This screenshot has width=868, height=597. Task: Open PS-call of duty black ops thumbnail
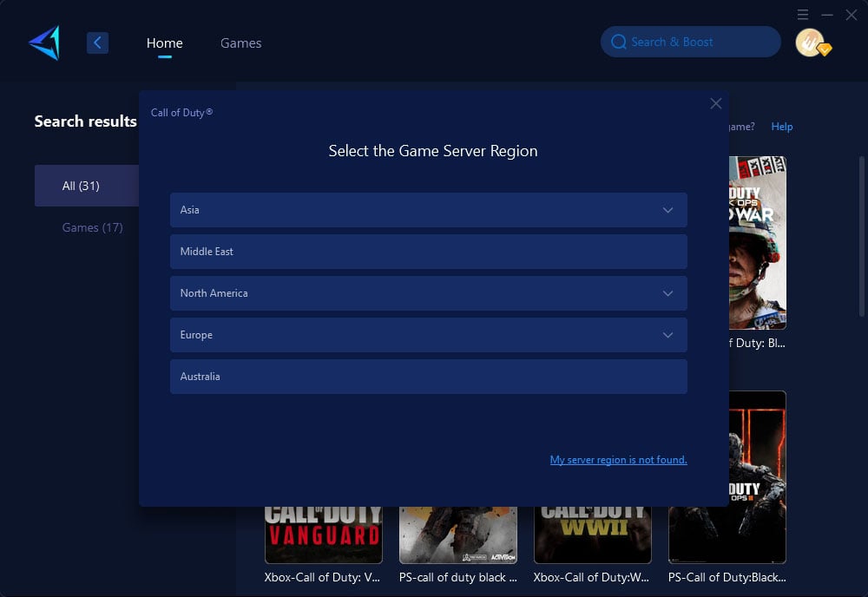coord(458,535)
